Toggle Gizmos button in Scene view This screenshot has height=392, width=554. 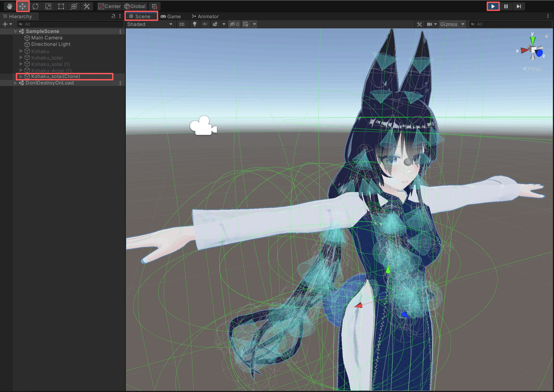[449, 24]
